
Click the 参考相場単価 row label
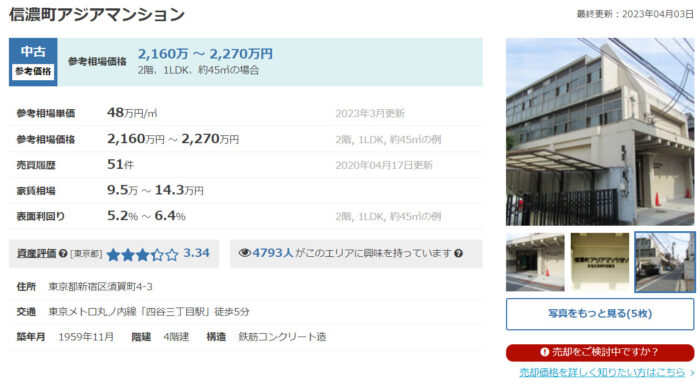46,113
